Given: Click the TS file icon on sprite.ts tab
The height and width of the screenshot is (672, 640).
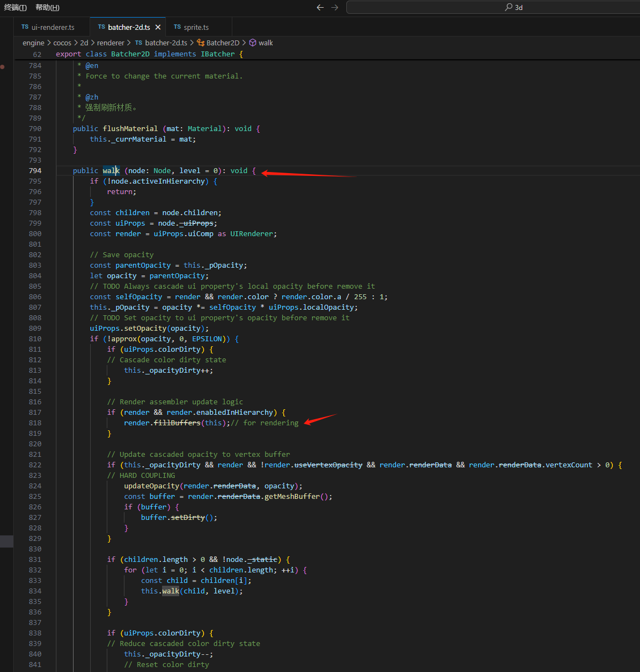Looking at the screenshot, I should 177,27.
